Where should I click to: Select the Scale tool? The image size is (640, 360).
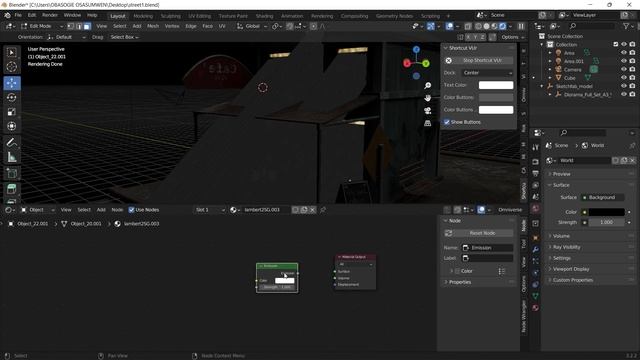(11, 112)
